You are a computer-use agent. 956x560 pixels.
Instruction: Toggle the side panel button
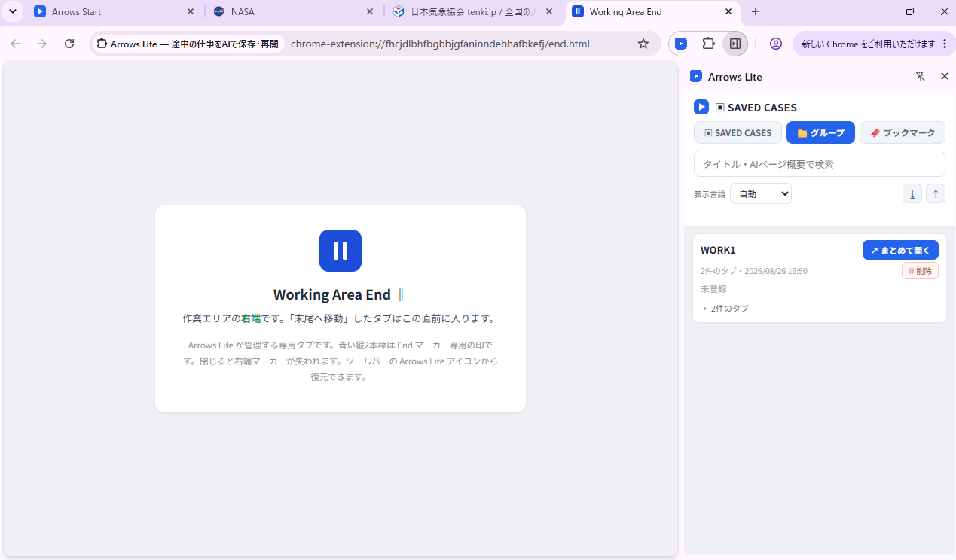pos(735,44)
